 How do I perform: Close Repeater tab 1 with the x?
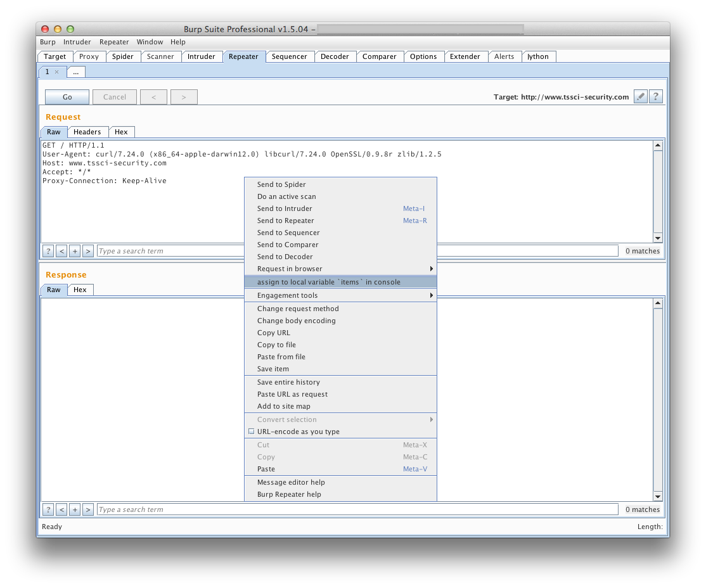pyautogui.click(x=57, y=72)
